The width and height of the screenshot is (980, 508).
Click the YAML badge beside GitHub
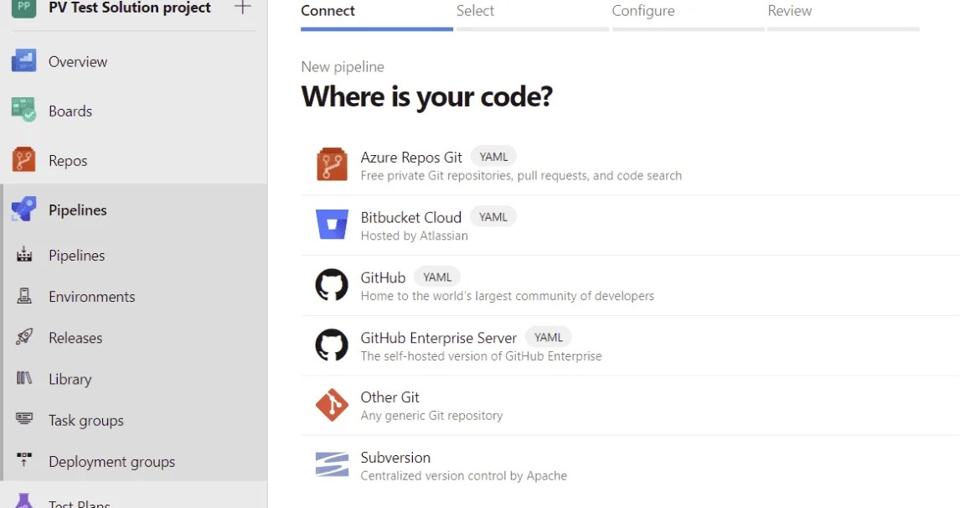(x=437, y=277)
